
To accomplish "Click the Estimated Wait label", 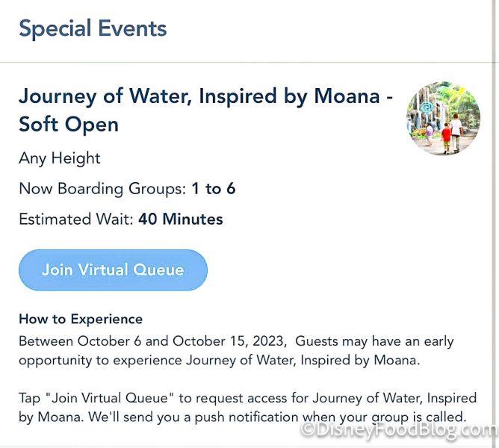I will (75, 220).
